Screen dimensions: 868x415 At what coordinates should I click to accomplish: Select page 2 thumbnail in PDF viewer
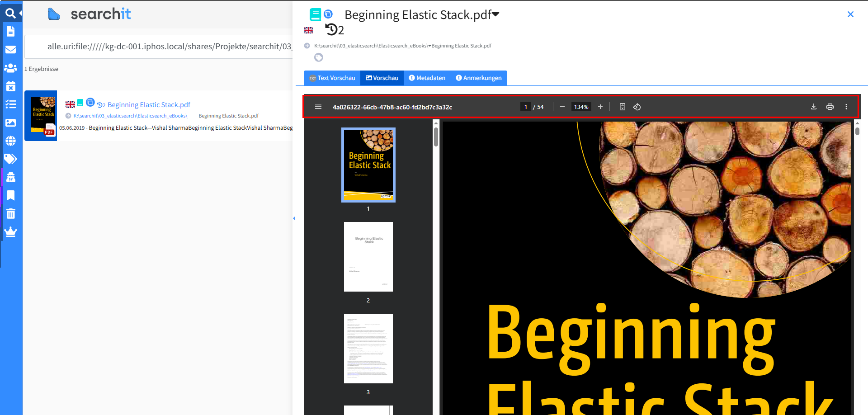point(368,256)
